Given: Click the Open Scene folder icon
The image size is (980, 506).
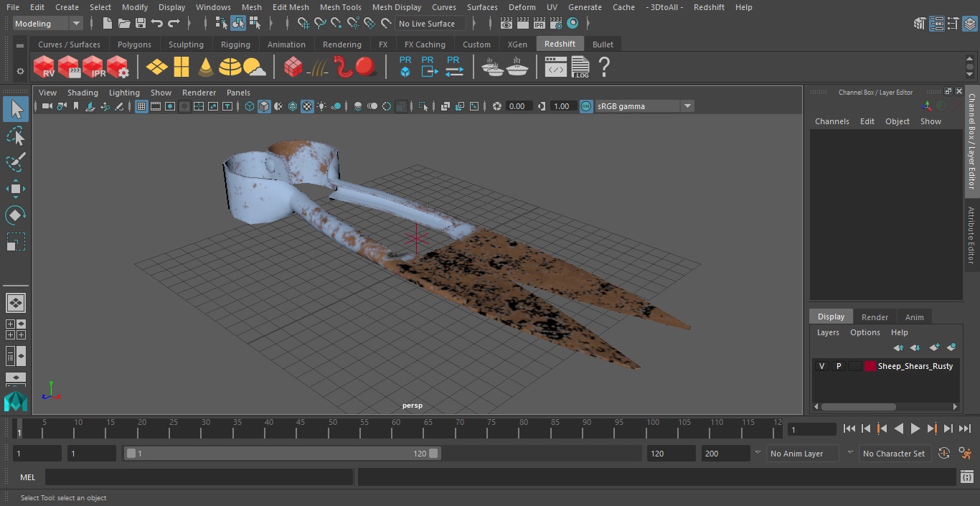Looking at the screenshot, I should [124, 24].
